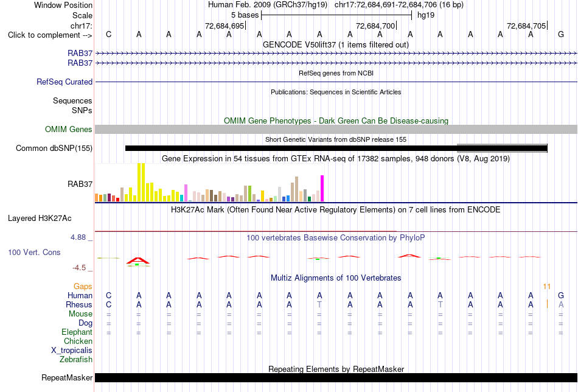Screen dimensions: 578x392
Task: Select the 100 Vert. Cons label
Action: click(34, 252)
